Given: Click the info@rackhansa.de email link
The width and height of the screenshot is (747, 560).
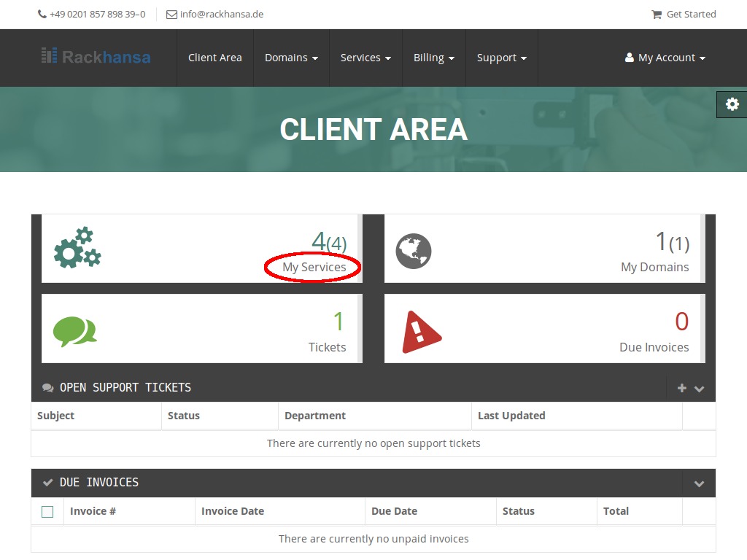Looking at the screenshot, I should click(222, 15).
